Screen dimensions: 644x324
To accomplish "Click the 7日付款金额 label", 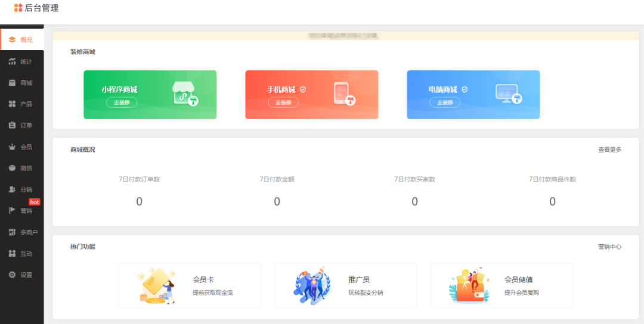I will (277, 179).
